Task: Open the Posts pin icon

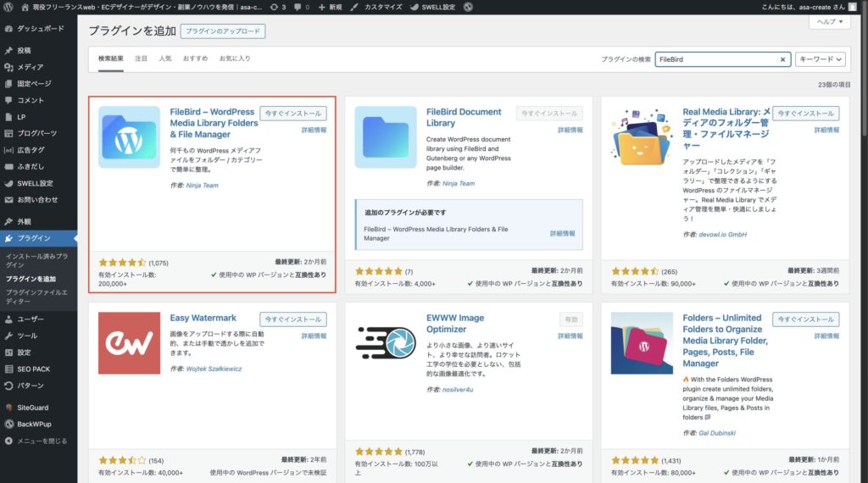Action: (x=8, y=50)
